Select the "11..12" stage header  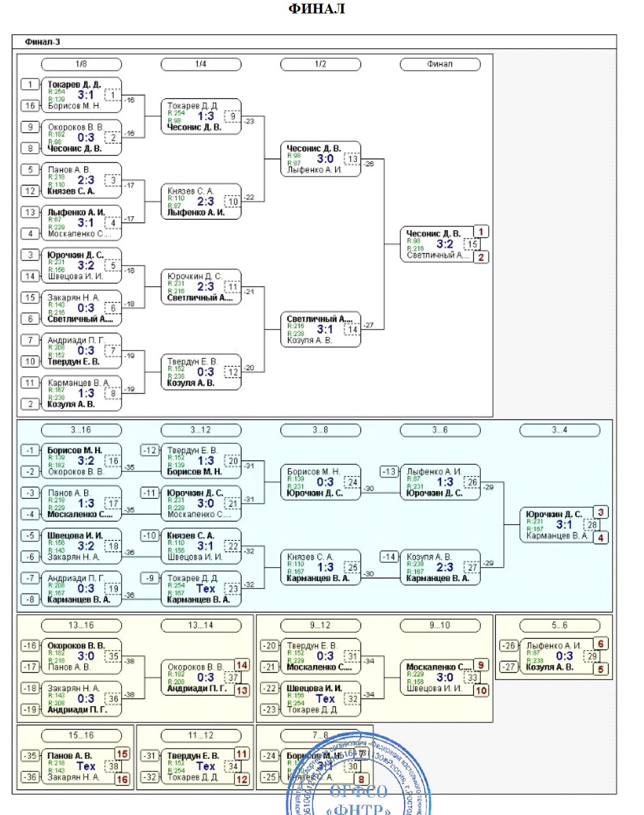click(x=201, y=736)
